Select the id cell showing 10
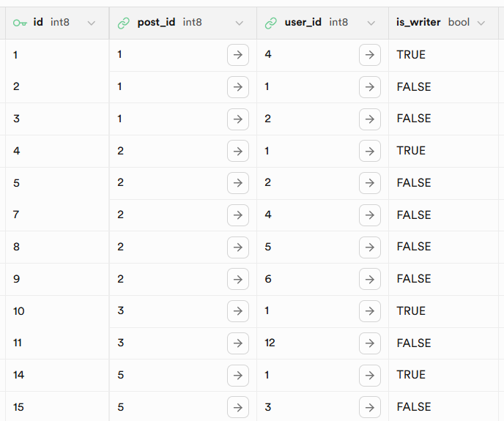 pos(58,311)
